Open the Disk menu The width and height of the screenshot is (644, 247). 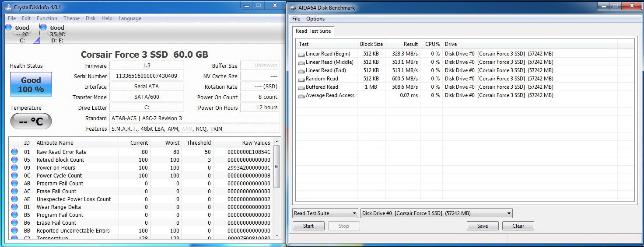coord(91,18)
